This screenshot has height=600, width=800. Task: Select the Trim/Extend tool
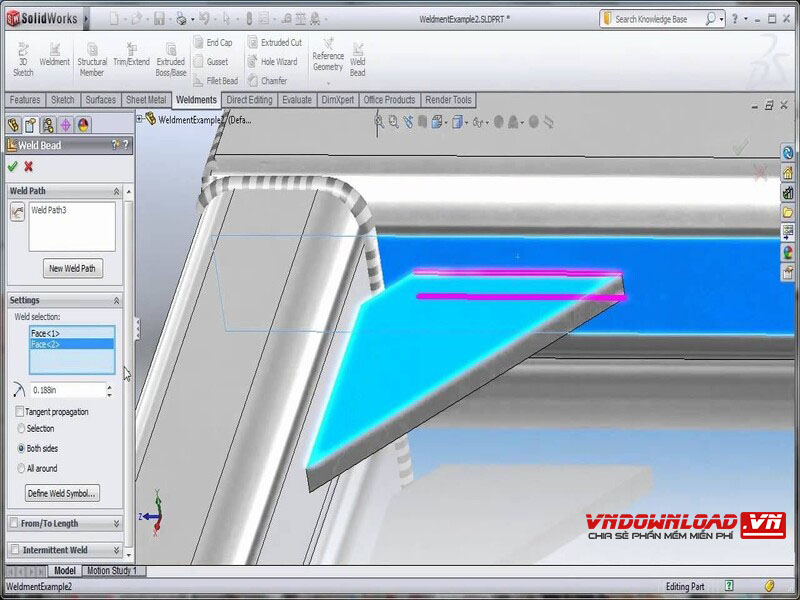pyautogui.click(x=131, y=55)
